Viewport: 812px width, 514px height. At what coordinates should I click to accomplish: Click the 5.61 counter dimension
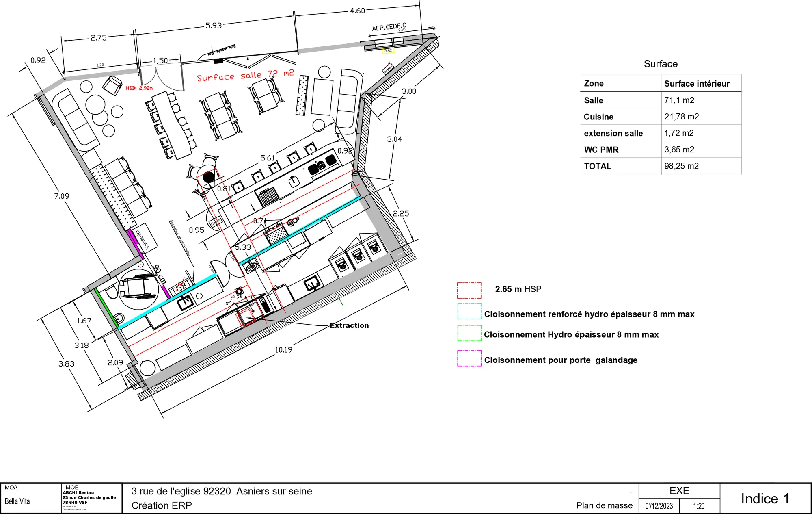[x=268, y=158]
